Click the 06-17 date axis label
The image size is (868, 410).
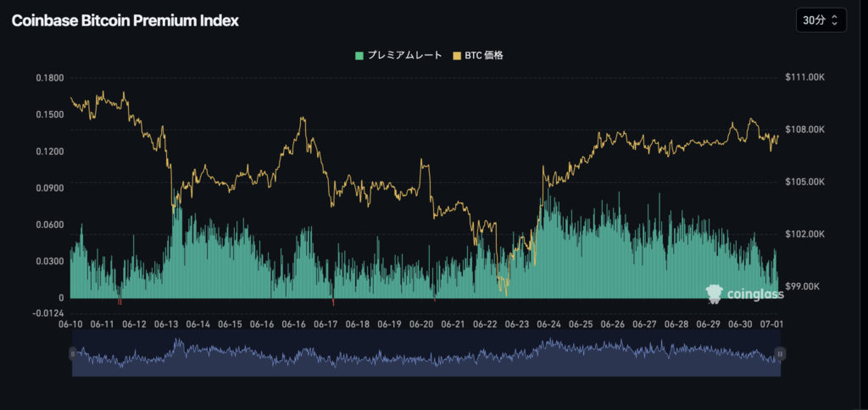click(x=326, y=324)
